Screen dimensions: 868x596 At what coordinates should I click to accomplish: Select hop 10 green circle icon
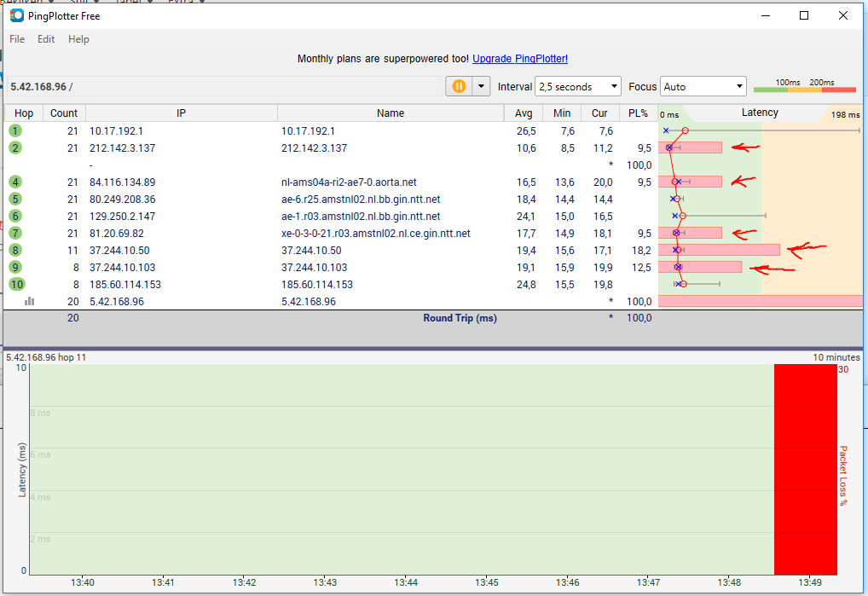coord(17,285)
